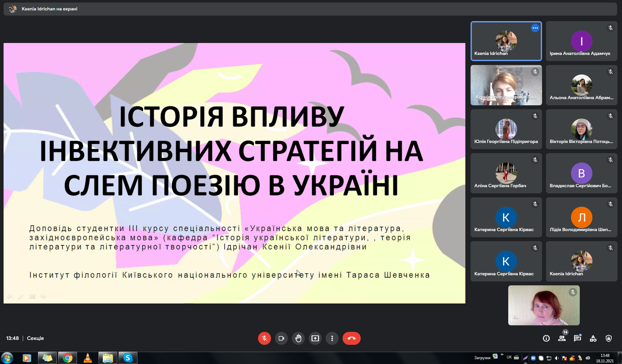Expand hidden icons in the system tray
Screen dimensions: 622x364
point(502,355)
